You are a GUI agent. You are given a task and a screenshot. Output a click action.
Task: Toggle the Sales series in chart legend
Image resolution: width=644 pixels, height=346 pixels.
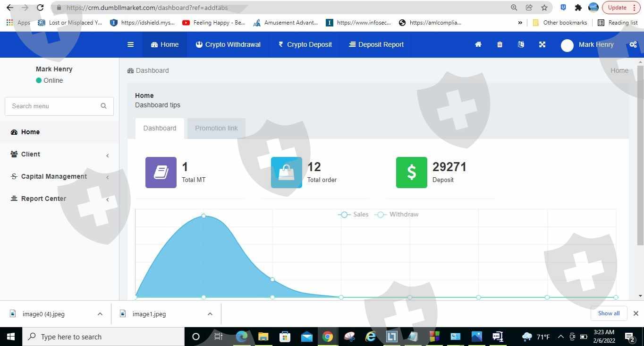click(354, 215)
